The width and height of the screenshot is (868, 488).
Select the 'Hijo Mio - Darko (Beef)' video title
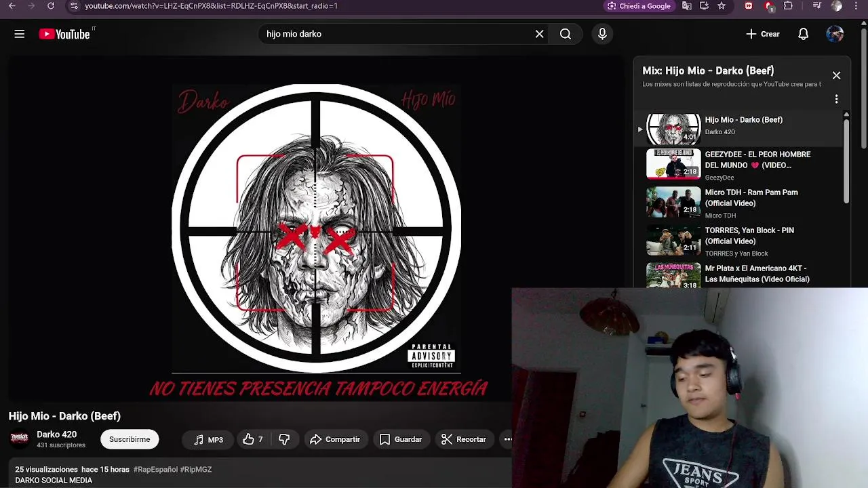(x=64, y=416)
